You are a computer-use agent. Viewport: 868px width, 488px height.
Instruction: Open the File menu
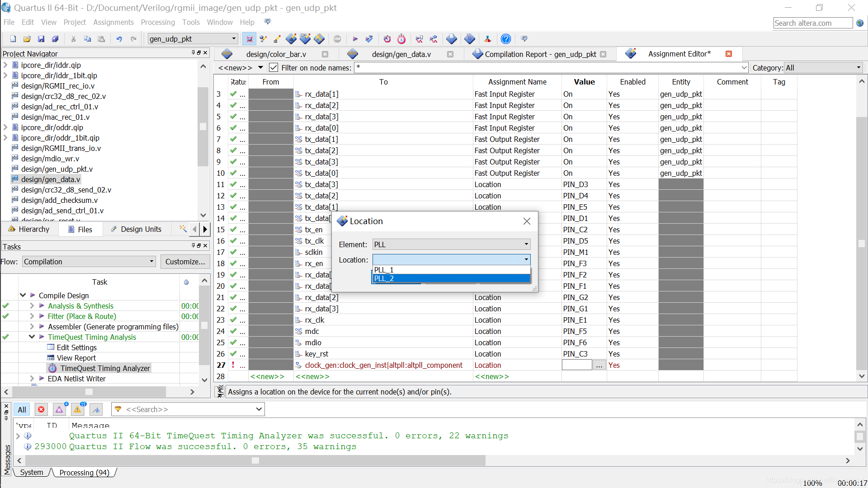(x=9, y=22)
